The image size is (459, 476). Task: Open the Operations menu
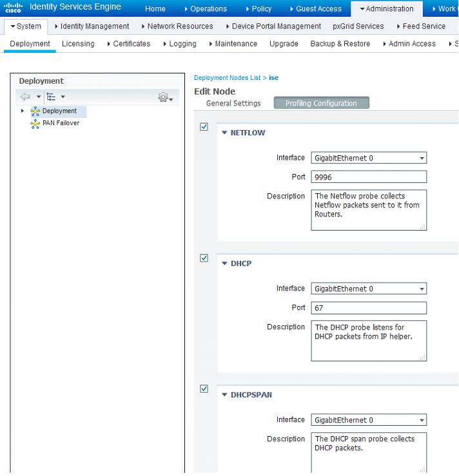pyautogui.click(x=206, y=9)
